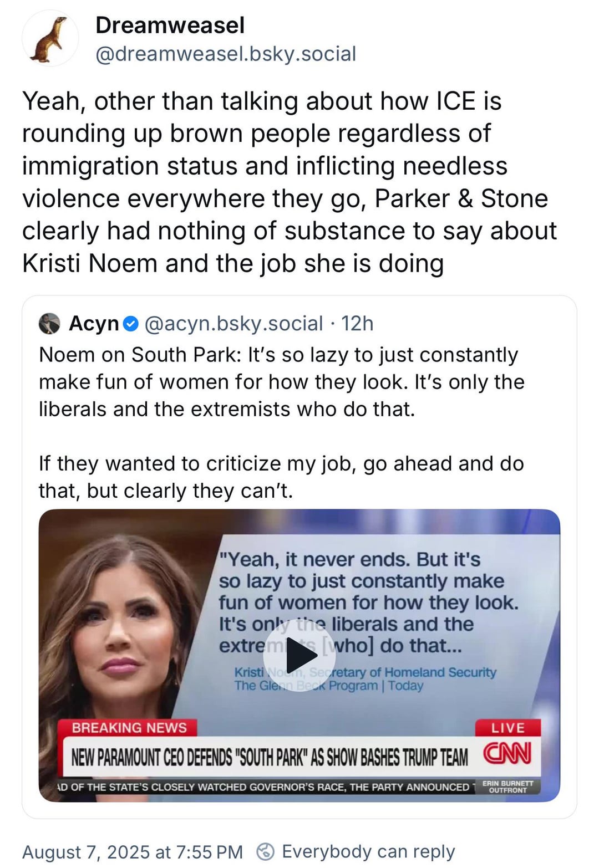Play the embedded CNN video
Viewport: 599px width, 868px height.
(299, 656)
